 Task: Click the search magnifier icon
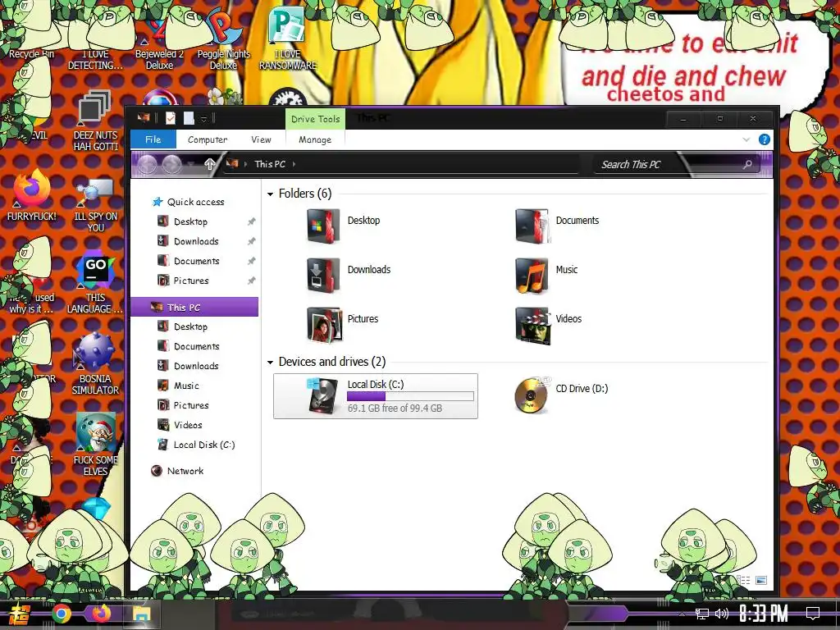[x=747, y=164]
